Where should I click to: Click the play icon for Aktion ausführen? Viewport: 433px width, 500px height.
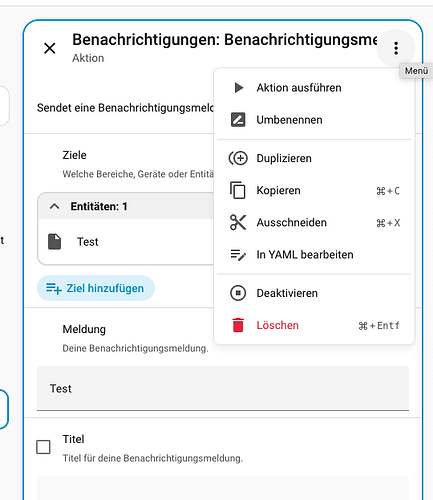(239, 88)
